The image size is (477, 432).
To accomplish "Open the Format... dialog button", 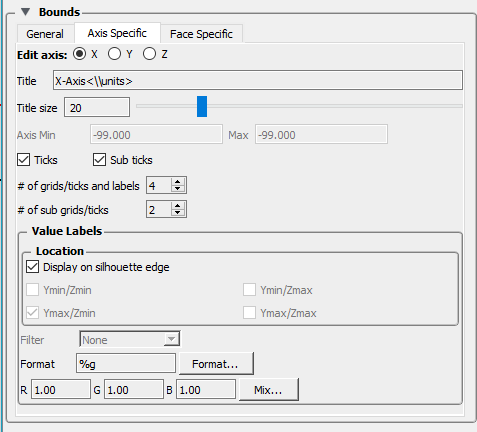I will point(216,364).
